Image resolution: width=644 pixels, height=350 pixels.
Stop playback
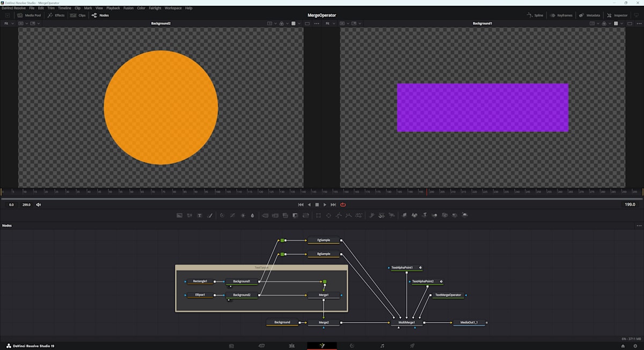(x=317, y=205)
